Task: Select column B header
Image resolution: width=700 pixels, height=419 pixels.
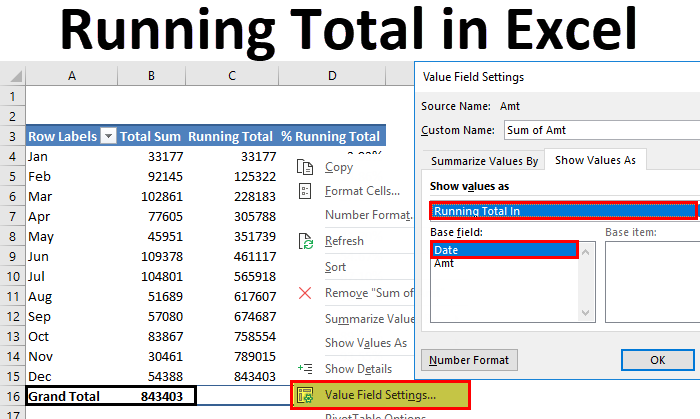Action: click(151, 75)
